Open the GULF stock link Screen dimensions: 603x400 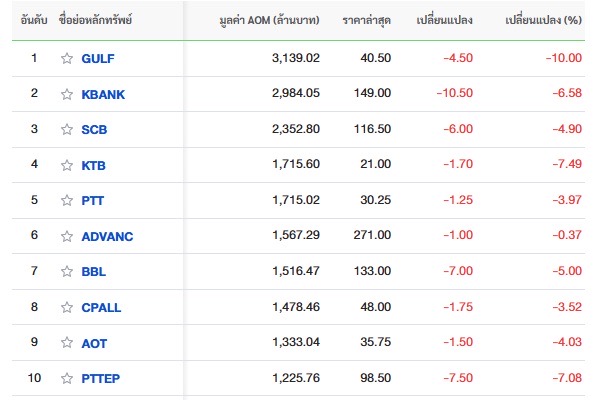[x=98, y=58]
